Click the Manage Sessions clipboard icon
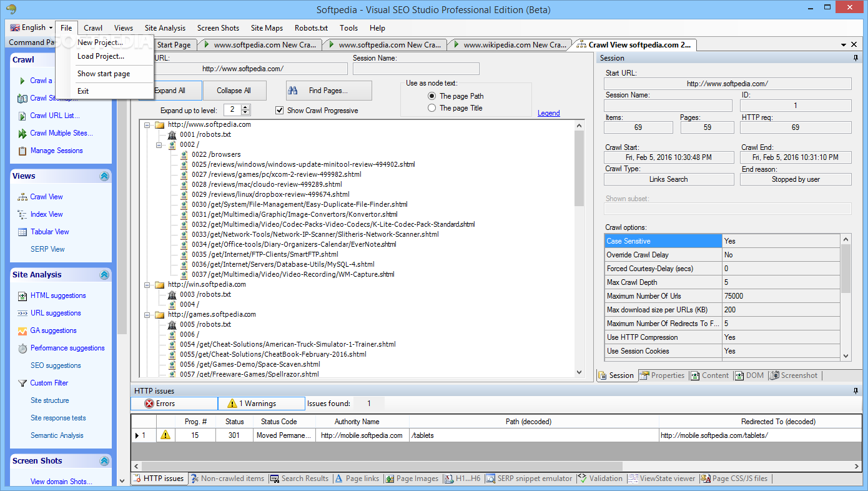 pyautogui.click(x=22, y=151)
